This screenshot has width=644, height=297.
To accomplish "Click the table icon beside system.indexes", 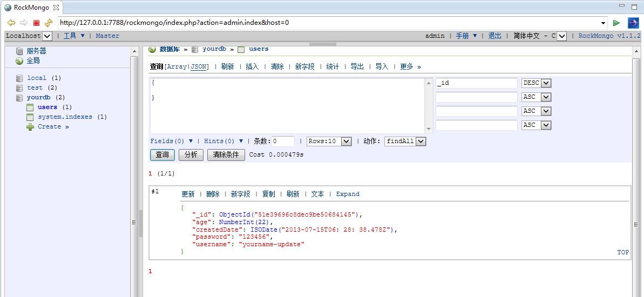I will coord(30,117).
